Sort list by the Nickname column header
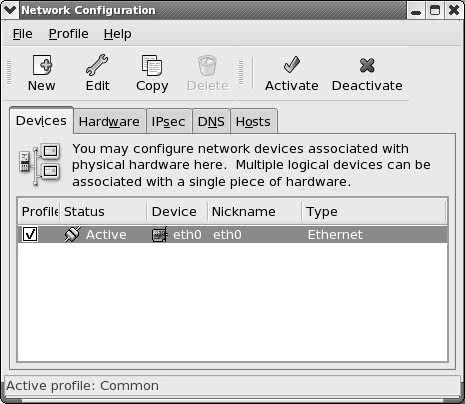The height and width of the screenshot is (404, 465). [255, 212]
